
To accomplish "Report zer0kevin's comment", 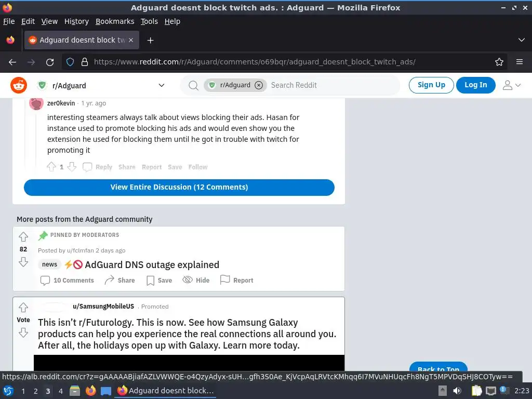I will point(152,167).
